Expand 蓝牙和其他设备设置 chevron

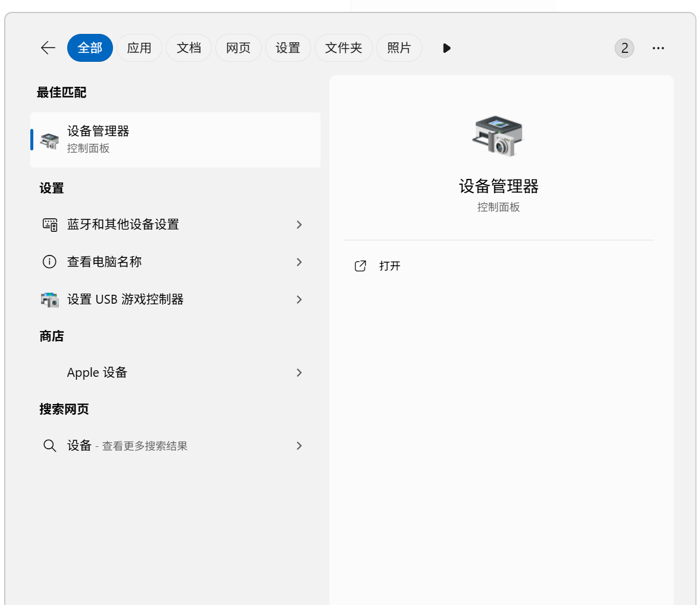300,225
